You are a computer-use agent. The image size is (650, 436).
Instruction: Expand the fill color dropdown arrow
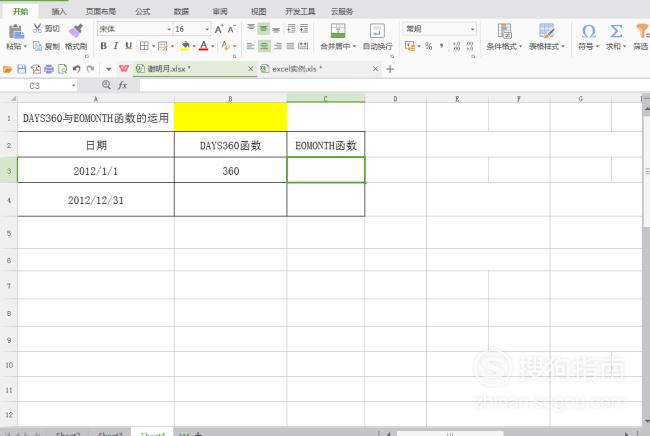(x=194, y=46)
